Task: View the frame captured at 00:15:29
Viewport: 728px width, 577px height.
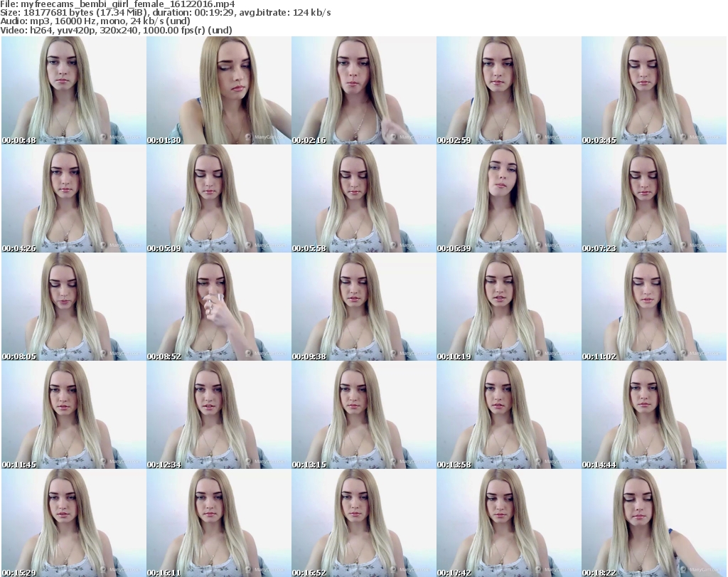Action: tap(74, 523)
